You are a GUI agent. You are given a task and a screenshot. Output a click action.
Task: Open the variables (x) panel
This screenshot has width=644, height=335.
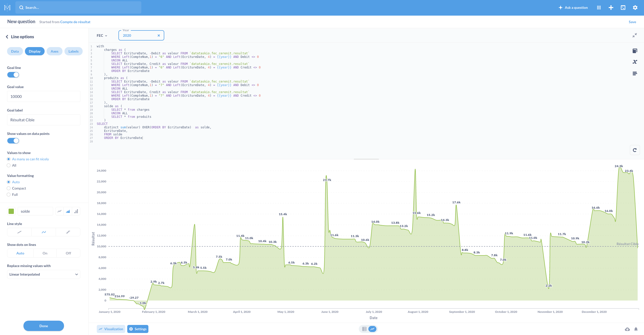(x=635, y=62)
